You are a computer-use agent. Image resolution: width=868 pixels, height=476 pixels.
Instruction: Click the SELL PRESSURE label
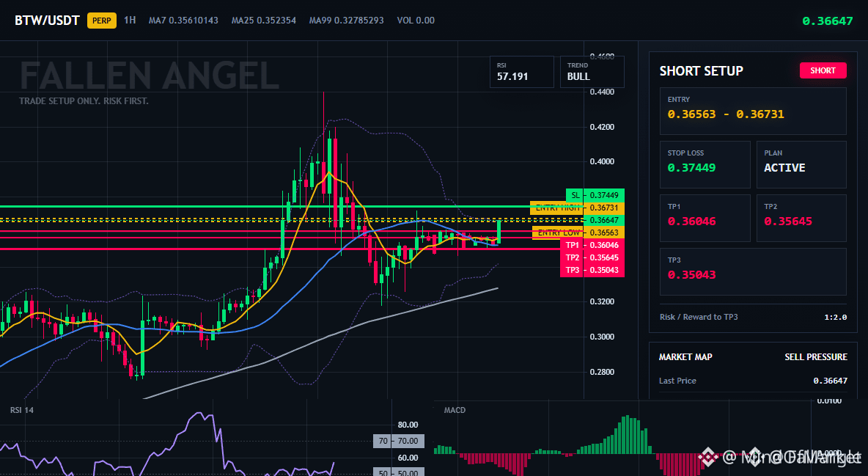tap(816, 357)
